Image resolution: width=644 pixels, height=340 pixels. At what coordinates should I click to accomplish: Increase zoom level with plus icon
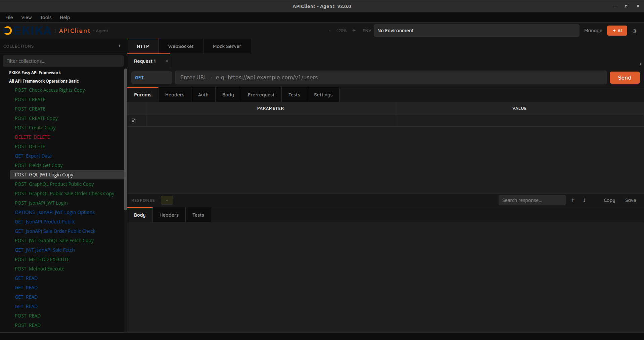354,31
